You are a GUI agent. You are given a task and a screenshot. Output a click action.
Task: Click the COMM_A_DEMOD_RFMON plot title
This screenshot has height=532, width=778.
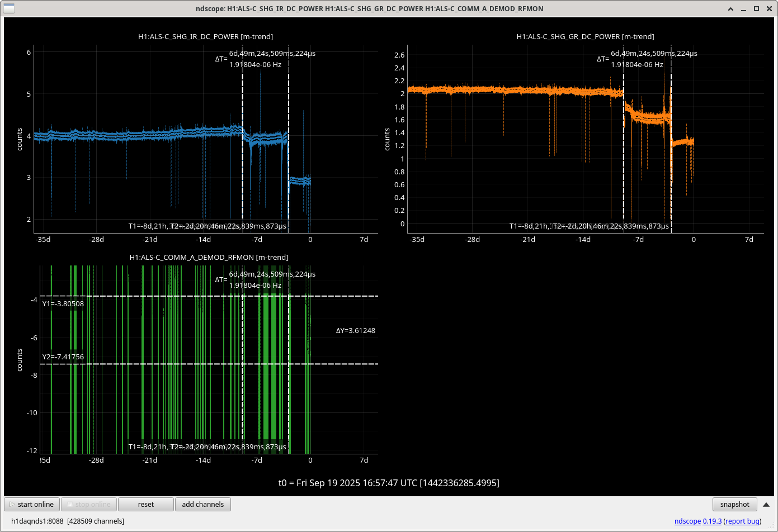[x=209, y=257]
